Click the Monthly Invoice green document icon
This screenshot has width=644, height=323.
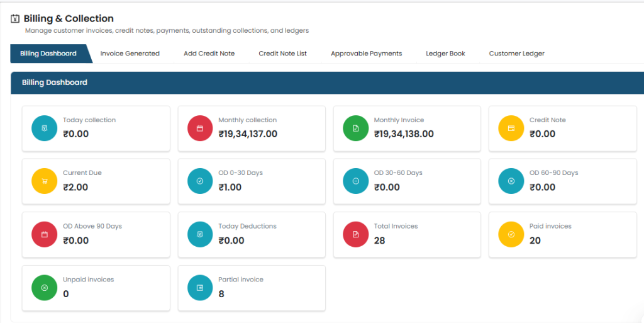coord(355,128)
